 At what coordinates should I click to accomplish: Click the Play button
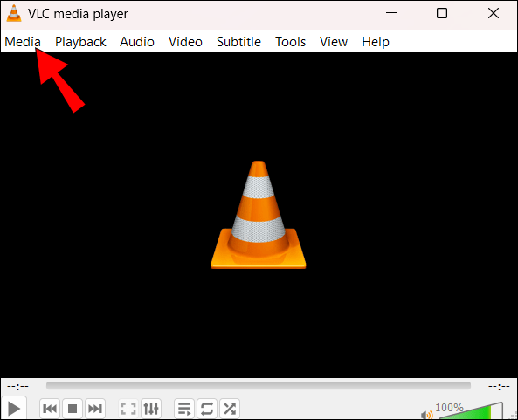(14, 409)
